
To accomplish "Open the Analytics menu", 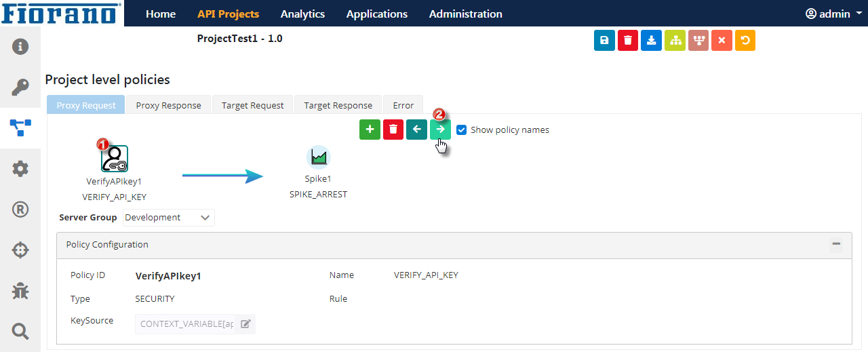I will pos(302,14).
